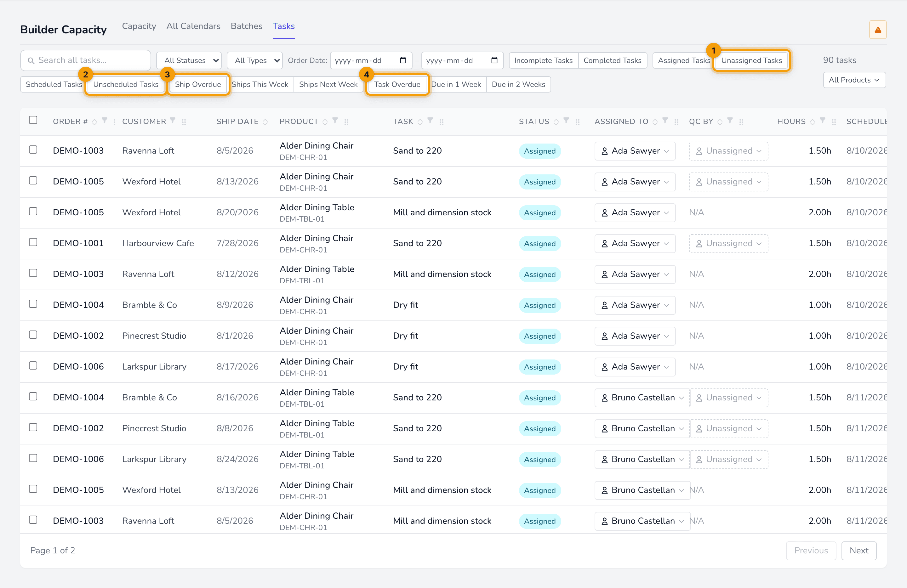Open Bruno Castellan assignee dropdown for DEMO-1002
Image resolution: width=907 pixels, height=588 pixels.
pos(642,428)
